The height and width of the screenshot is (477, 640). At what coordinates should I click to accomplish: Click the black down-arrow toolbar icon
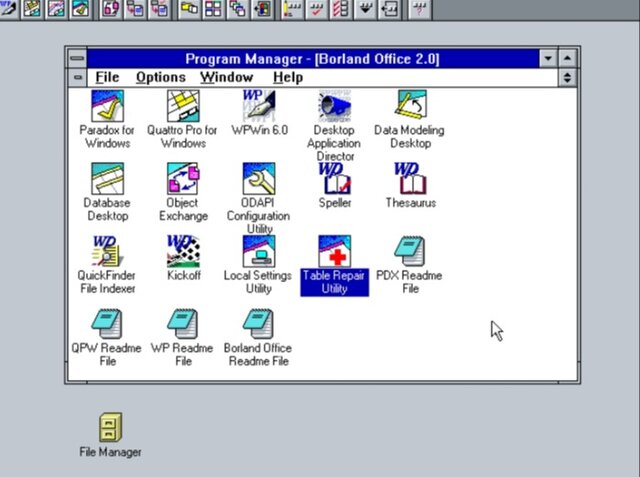[365, 9]
